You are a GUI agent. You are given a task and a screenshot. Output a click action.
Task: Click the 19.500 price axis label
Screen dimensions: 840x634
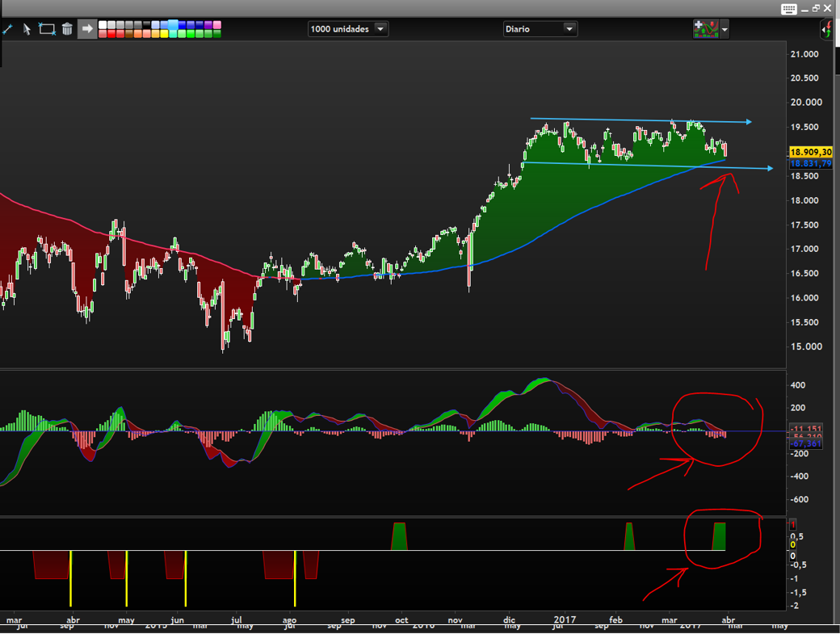(804, 127)
